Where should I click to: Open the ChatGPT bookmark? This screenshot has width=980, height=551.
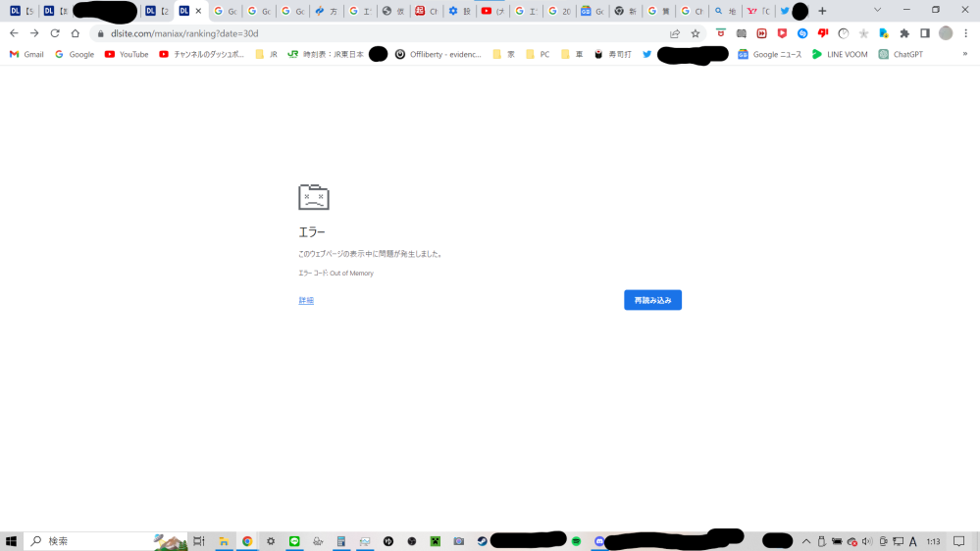click(901, 55)
